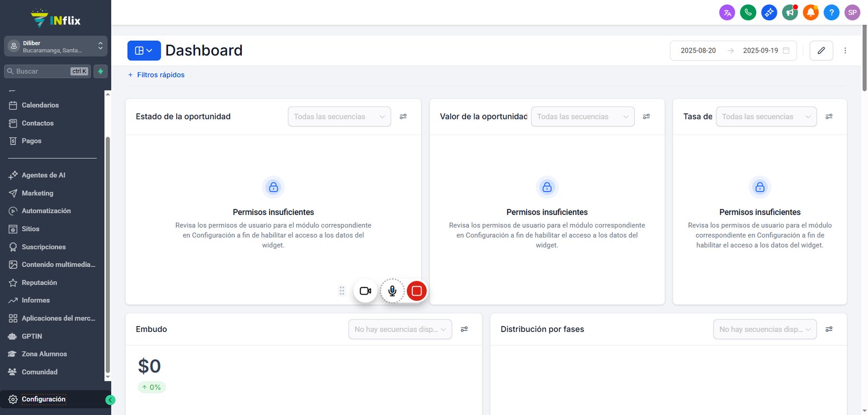Open settings icon for Embudo widget
The height and width of the screenshot is (415, 868).
pyautogui.click(x=464, y=329)
